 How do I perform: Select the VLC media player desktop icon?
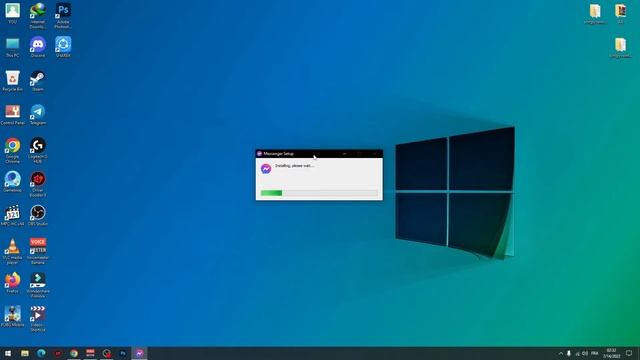[x=12, y=251]
